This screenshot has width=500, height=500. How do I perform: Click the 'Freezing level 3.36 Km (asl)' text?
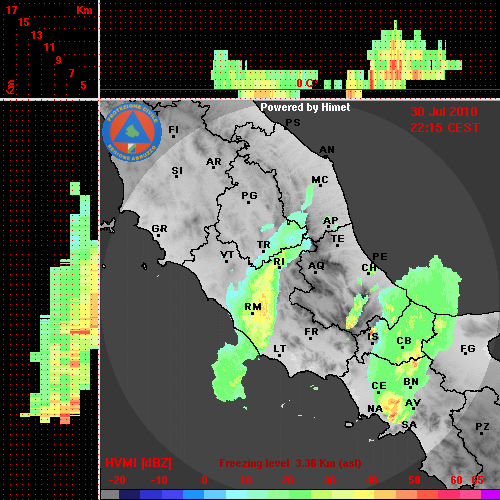tap(290, 463)
